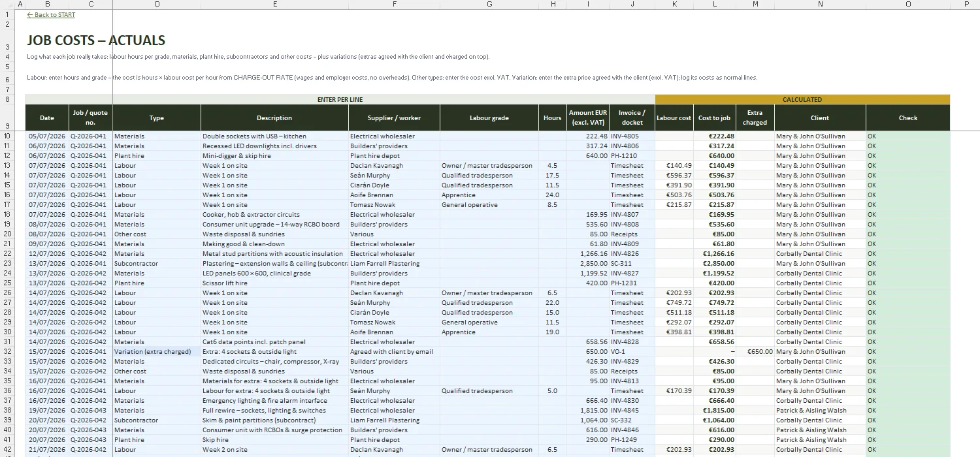Viewport: 980px width, 457px height.
Task: Click the Agreed with client by email cell
Action: pos(395,352)
